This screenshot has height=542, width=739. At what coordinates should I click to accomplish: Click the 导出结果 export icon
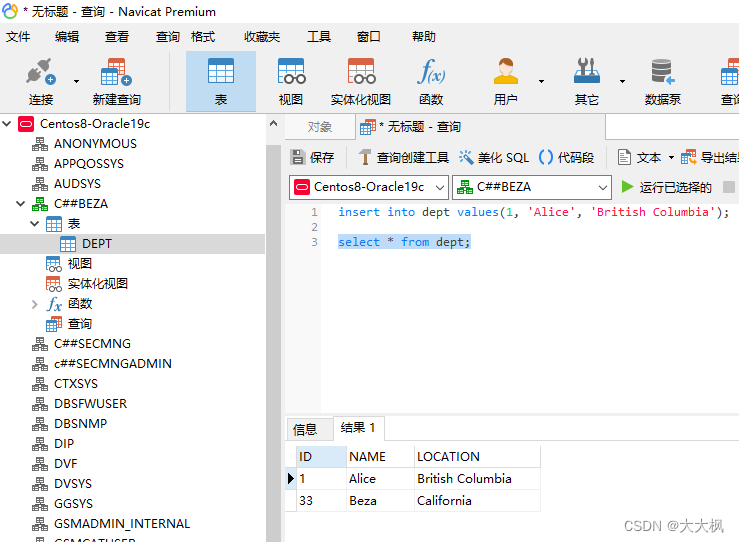(x=688, y=157)
